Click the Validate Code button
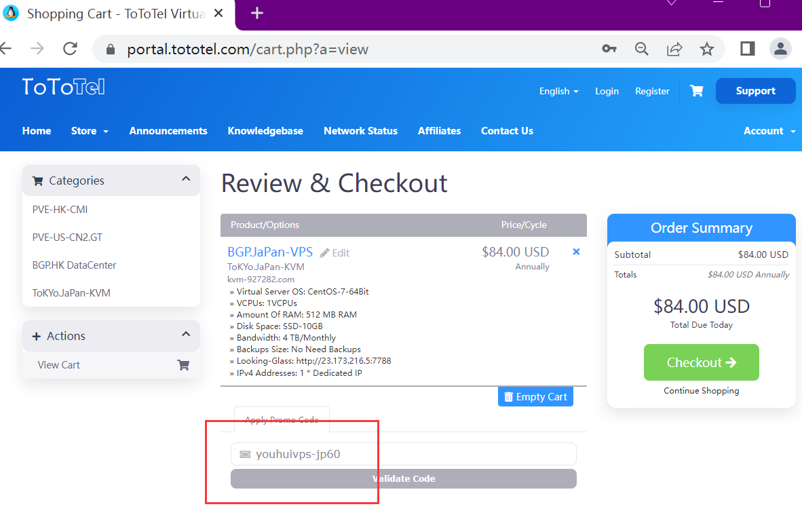The height and width of the screenshot is (532, 802). click(x=404, y=479)
